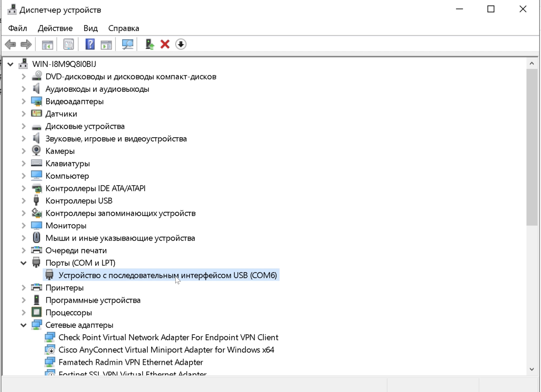
Task: Click the forward navigation arrow
Action: click(x=26, y=44)
